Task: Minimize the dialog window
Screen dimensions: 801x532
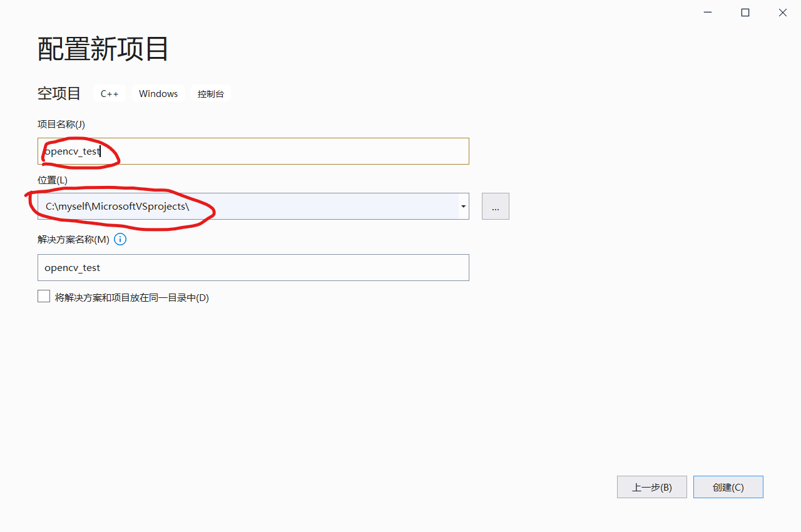Action: pyautogui.click(x=708, y=13)
